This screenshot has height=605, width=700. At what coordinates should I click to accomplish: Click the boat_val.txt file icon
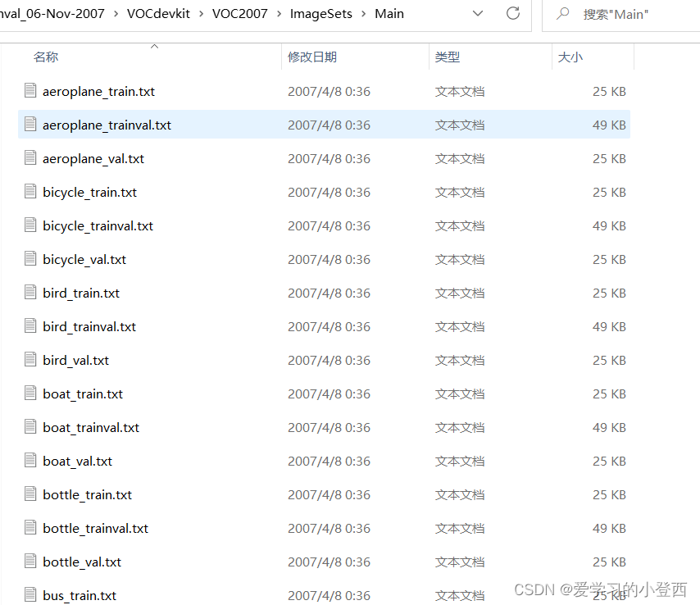(30, 460)
